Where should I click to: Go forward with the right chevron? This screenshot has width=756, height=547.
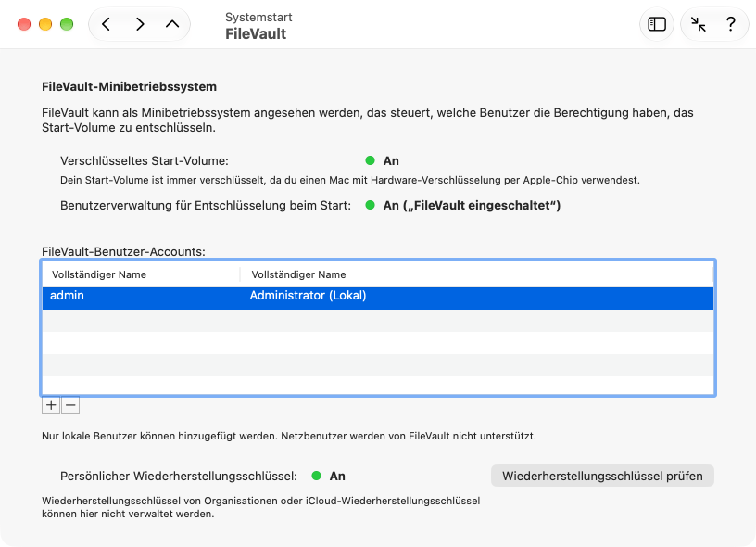pyautogui.click(x=140, y=24)
